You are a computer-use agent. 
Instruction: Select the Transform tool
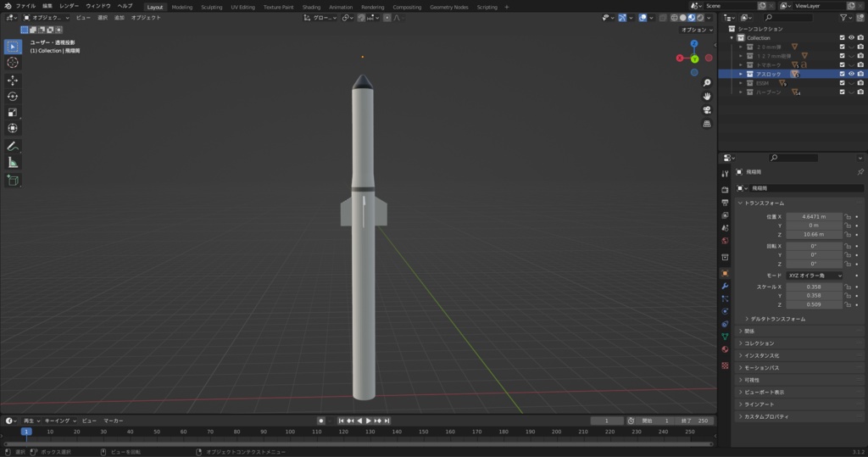(x=13, y=128)
